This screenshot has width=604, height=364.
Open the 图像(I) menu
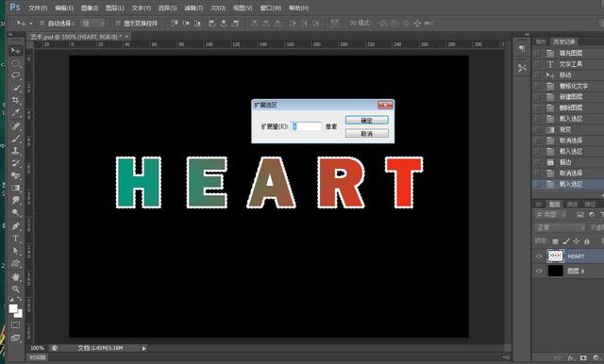click(x=90, y=8)
